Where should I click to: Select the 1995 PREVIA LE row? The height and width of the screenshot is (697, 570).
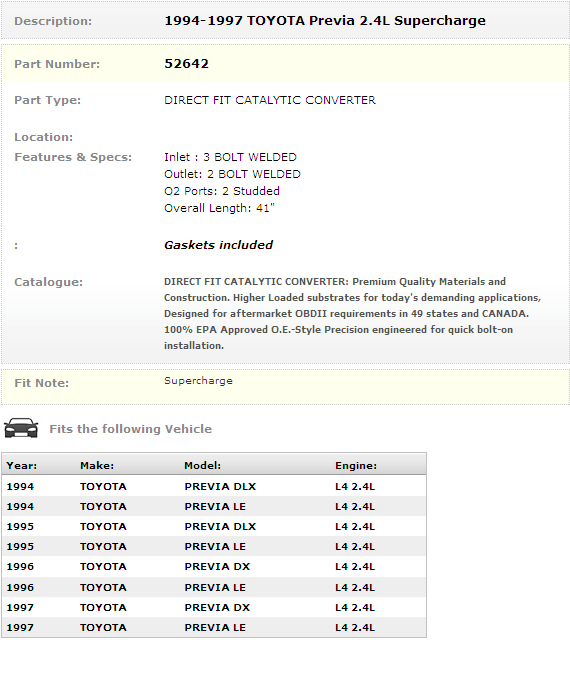point(214,546)
